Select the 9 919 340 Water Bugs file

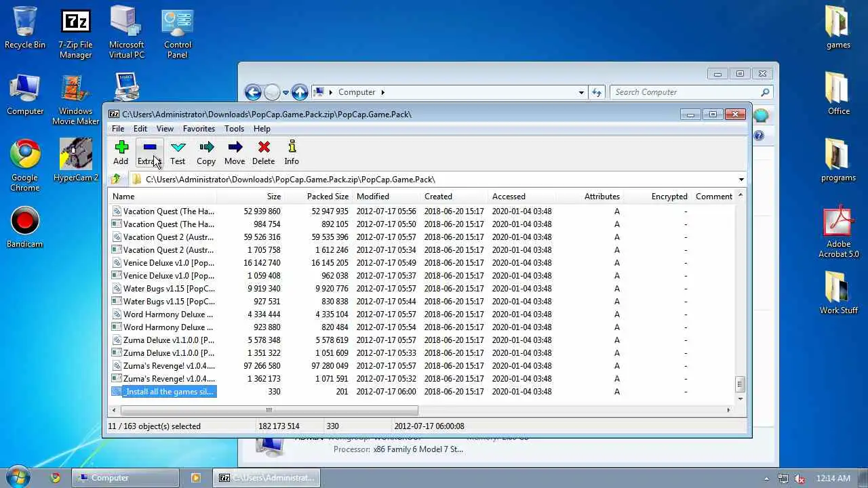tap(163, 289)
